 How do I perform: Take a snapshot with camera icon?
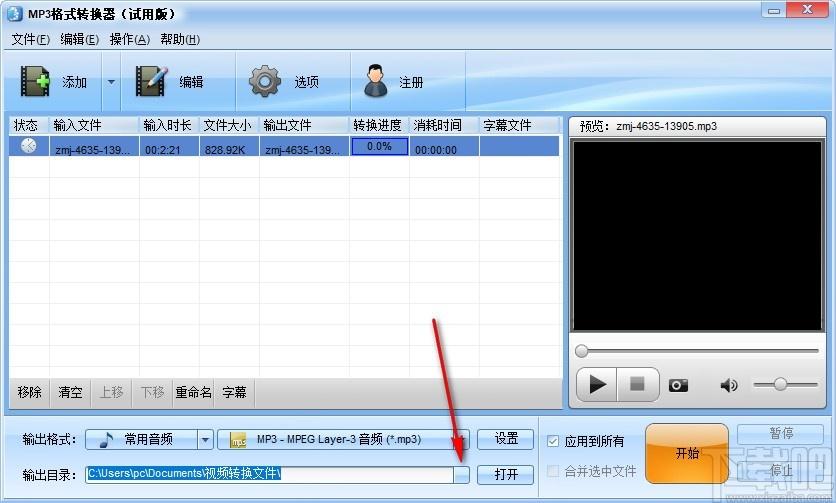click(x=678, y=385)
